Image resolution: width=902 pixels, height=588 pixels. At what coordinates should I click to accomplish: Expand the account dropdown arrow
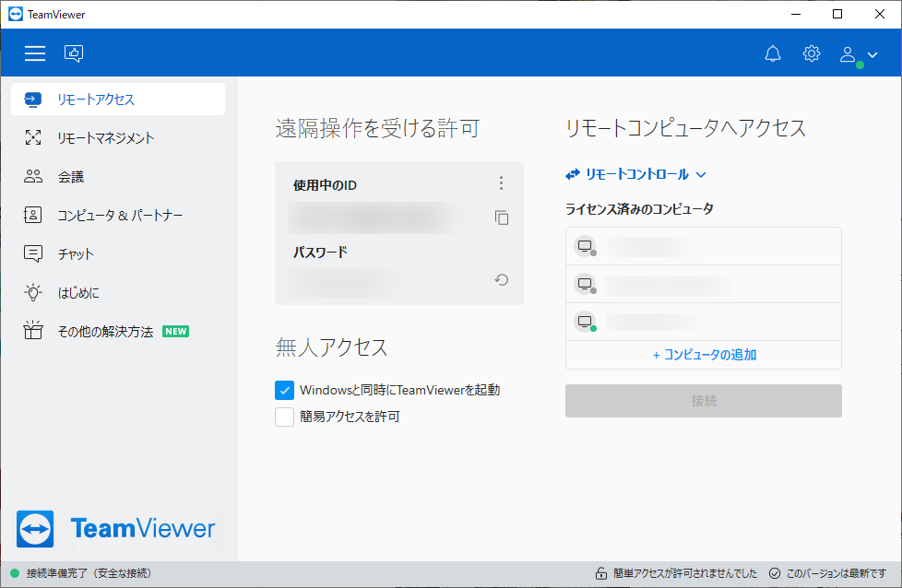872,54
